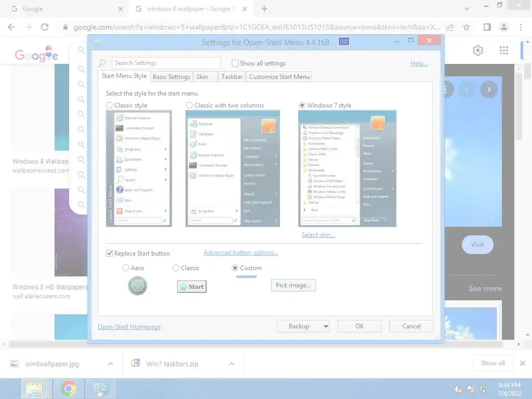Viewport: 532px width, 399px height.
Task: Share this page from the address bar
Action: [x=450, y=27]
